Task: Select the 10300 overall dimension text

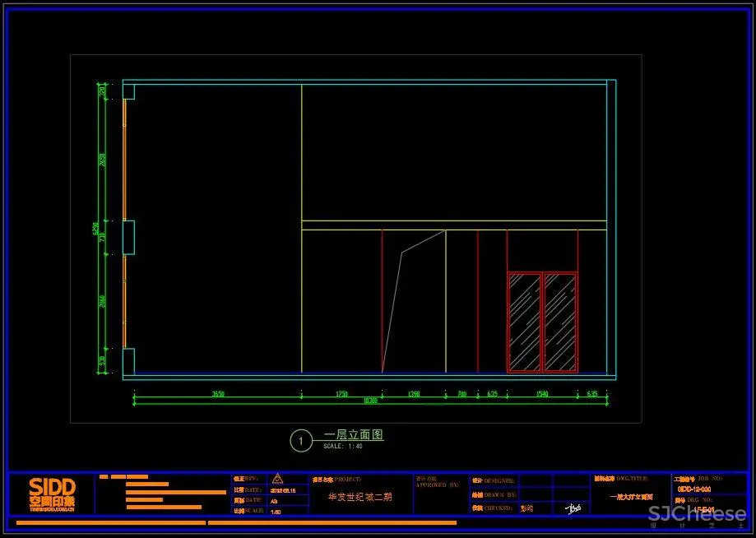Action: [371, 401]
